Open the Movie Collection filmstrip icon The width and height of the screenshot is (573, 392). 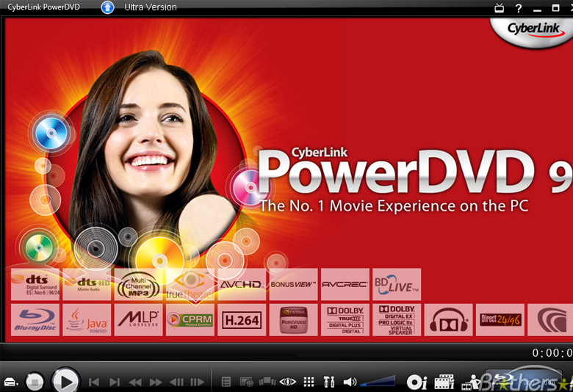(x=444, y=382)
